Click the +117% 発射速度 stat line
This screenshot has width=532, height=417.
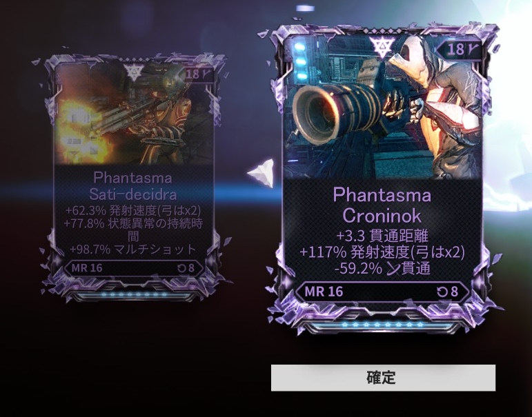coord(382,252)
